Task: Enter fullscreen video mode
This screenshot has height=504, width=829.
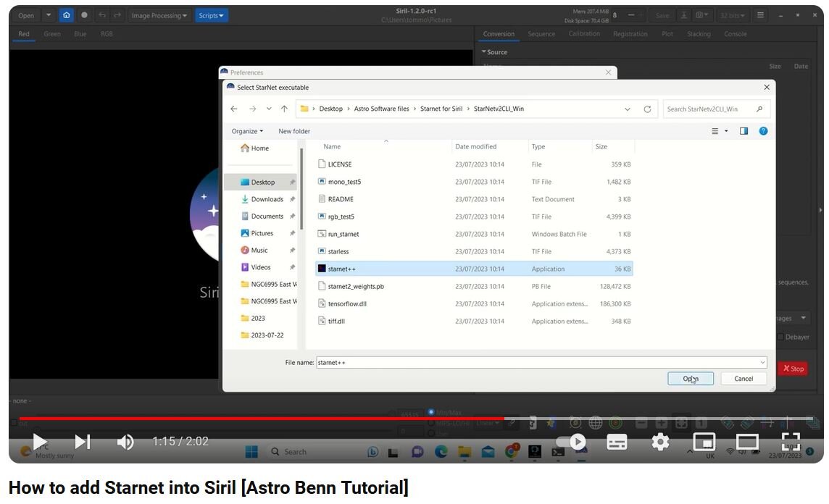Action: point(791,442)
